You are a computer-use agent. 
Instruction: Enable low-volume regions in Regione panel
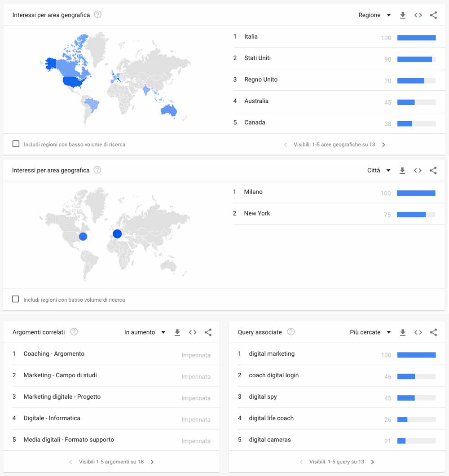(x=16, y=144)
